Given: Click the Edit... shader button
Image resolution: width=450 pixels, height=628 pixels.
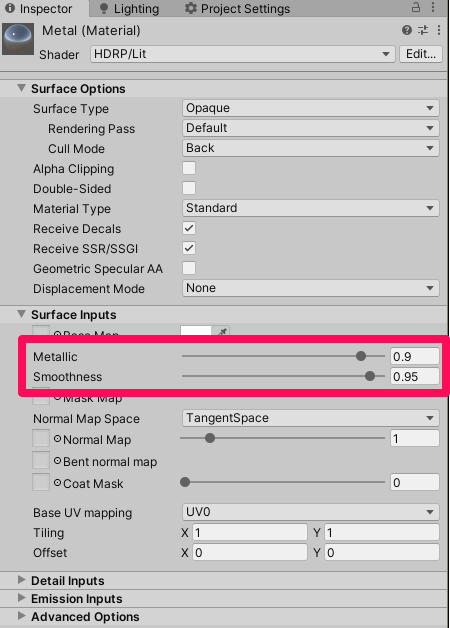Looking at the screenshot, I should click(421, 54).
